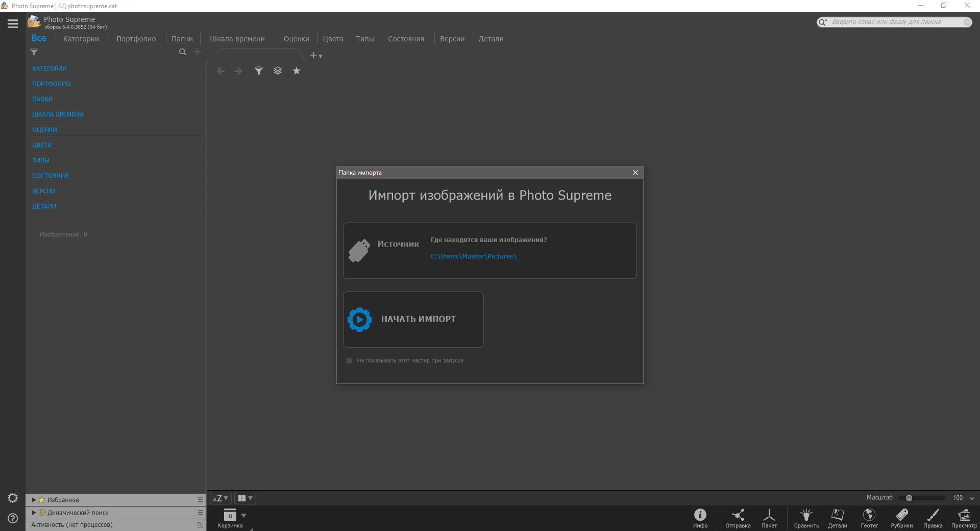This screenshot has height=531, width=980.
Task: Open the ПОРТФОЛИО sidebar section
Action: click(x=51, y=84)
